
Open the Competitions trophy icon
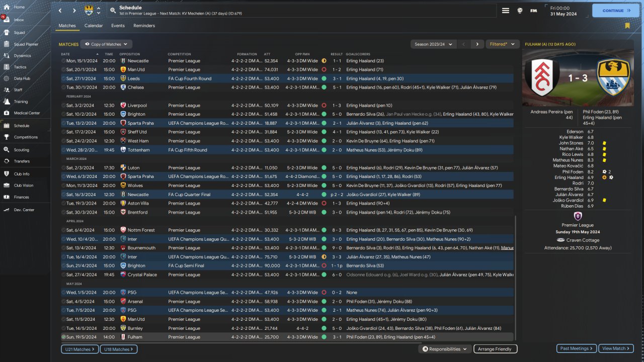[x=7, y=137]
